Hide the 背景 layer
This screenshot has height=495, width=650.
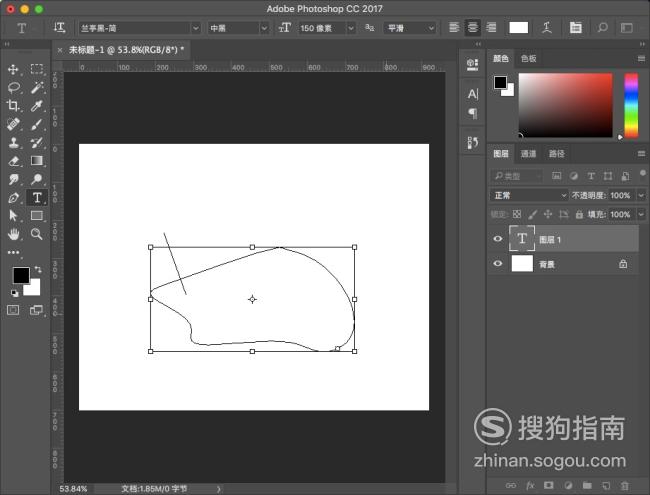point(498,263)
